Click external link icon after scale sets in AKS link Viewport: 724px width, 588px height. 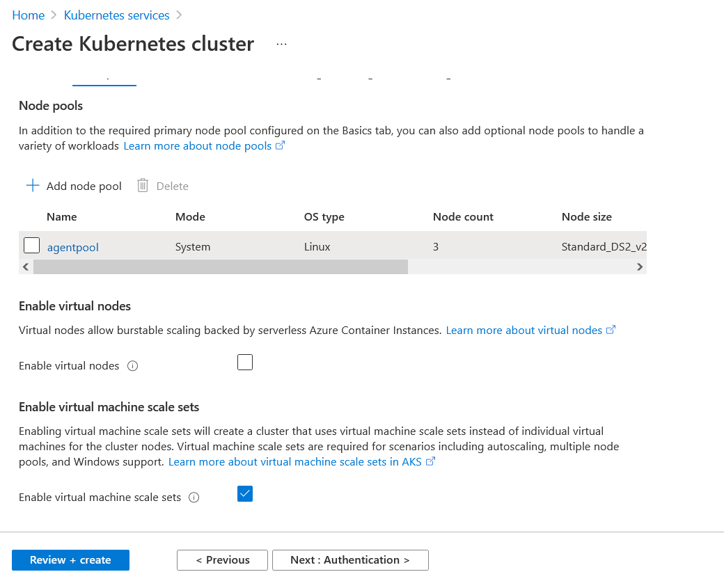[430, 461]
